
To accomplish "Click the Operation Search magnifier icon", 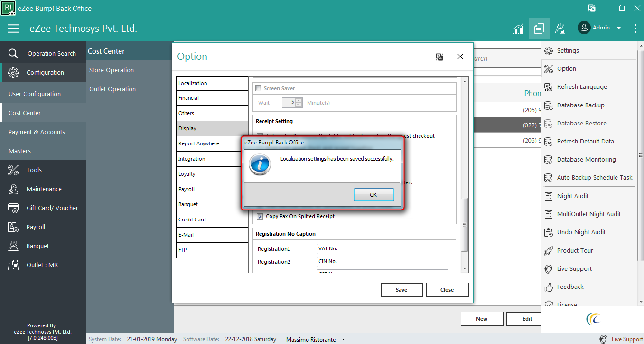I will click(x=13, y=53).
